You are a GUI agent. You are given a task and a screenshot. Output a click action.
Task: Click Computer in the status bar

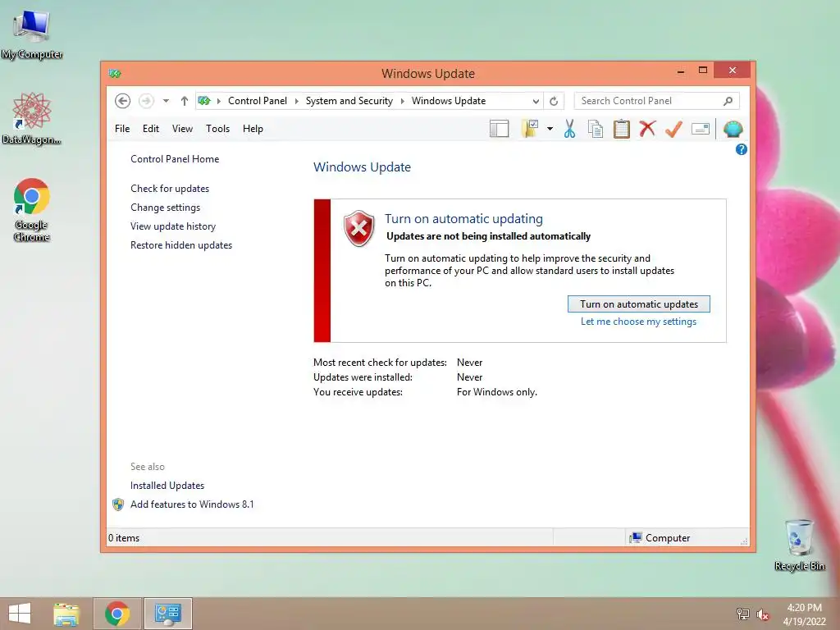click(x=660, y=538)
